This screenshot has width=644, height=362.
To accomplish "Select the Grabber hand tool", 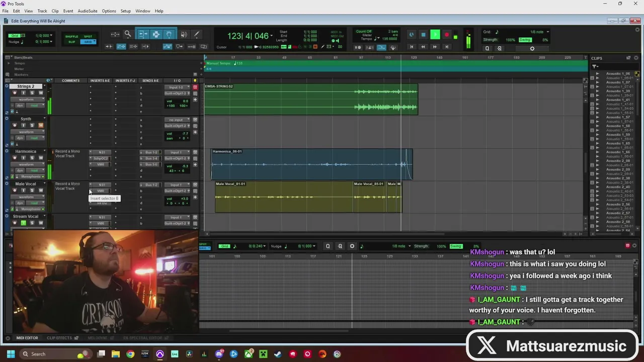I will click(x=169, y=34).
